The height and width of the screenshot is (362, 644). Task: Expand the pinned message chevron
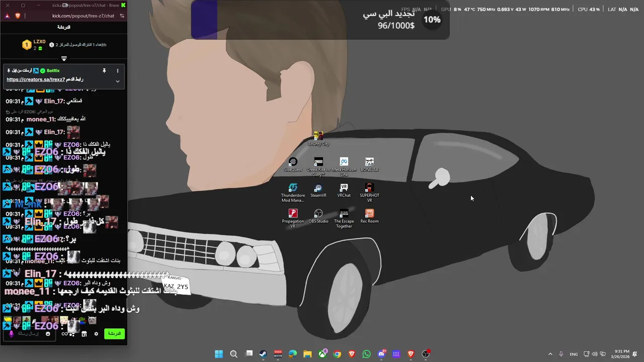118,81
